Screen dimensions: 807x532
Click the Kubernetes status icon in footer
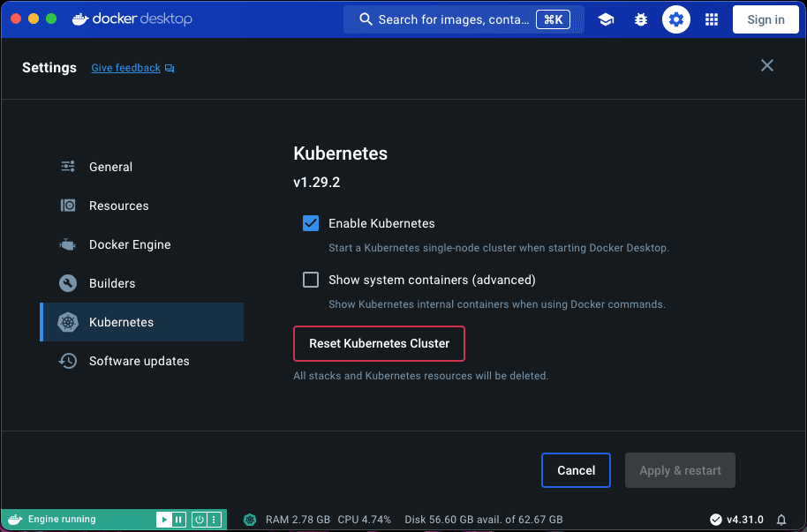click(x=250, y=520)
